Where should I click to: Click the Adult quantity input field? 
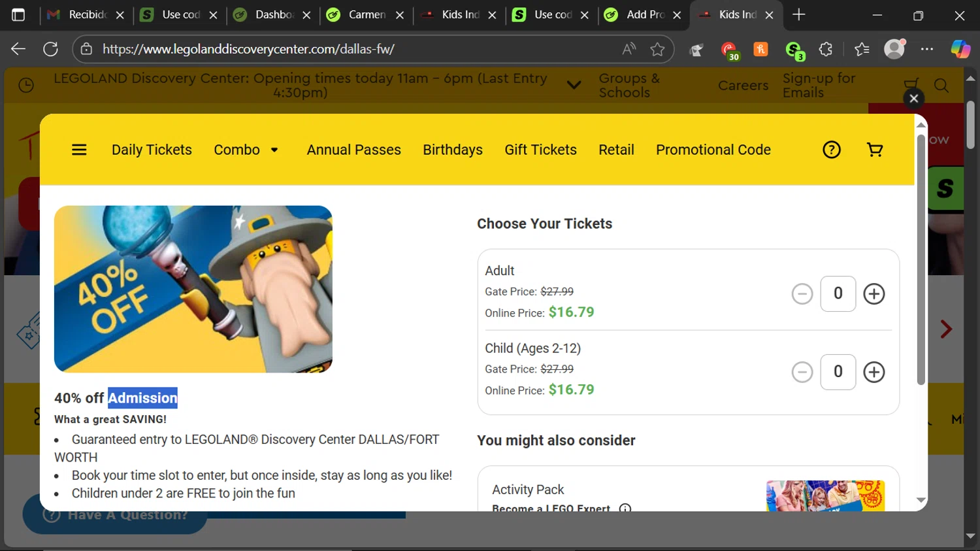838,293
